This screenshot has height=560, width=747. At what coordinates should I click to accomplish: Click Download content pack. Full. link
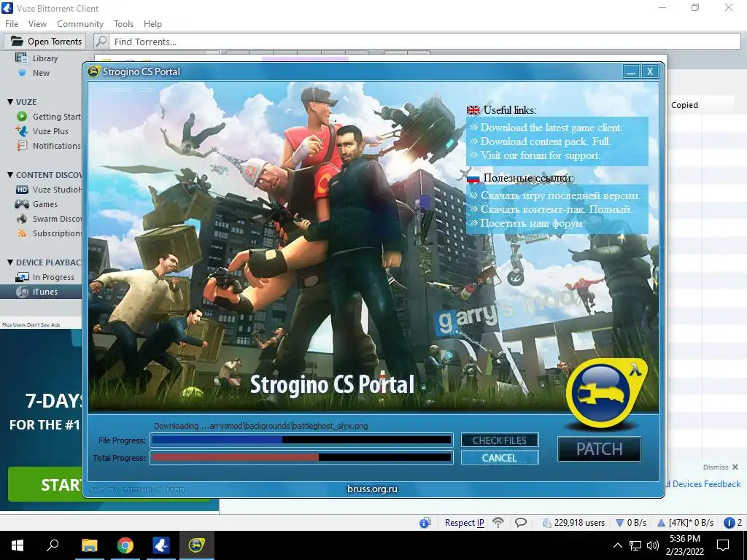point(546,141)
